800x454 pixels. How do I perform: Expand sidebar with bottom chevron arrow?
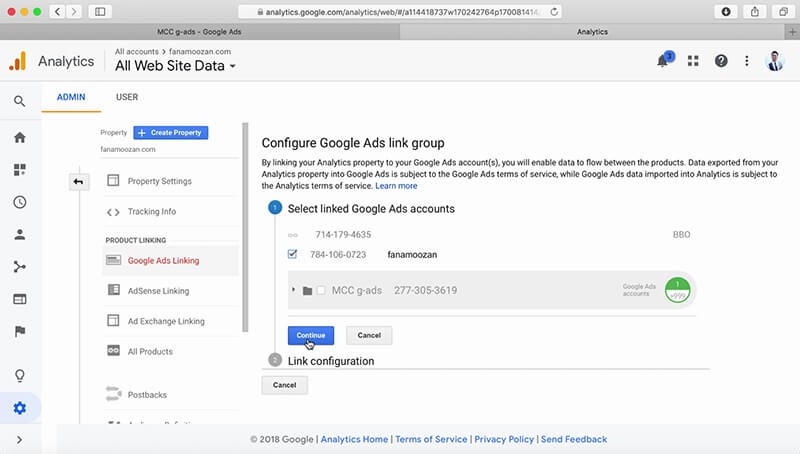(19, 440)
